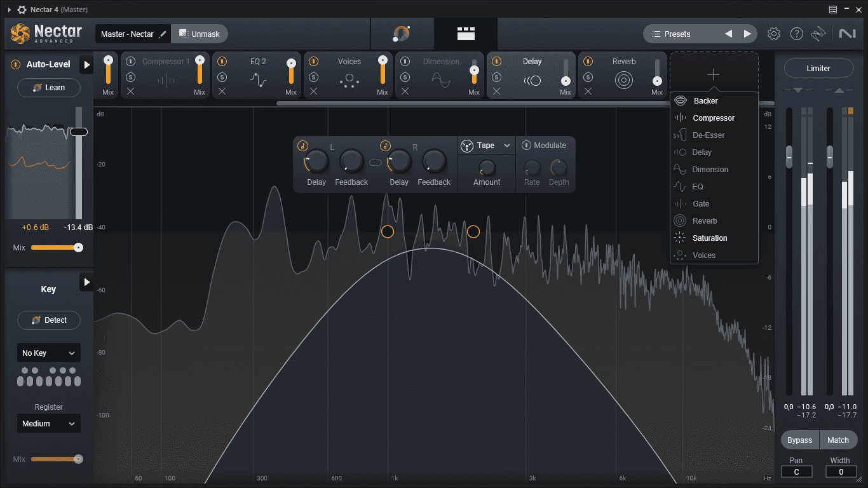This screenshot has width=868, height=488.
Task: Choose Compressor from the module menu
Action: click(714, 118)
